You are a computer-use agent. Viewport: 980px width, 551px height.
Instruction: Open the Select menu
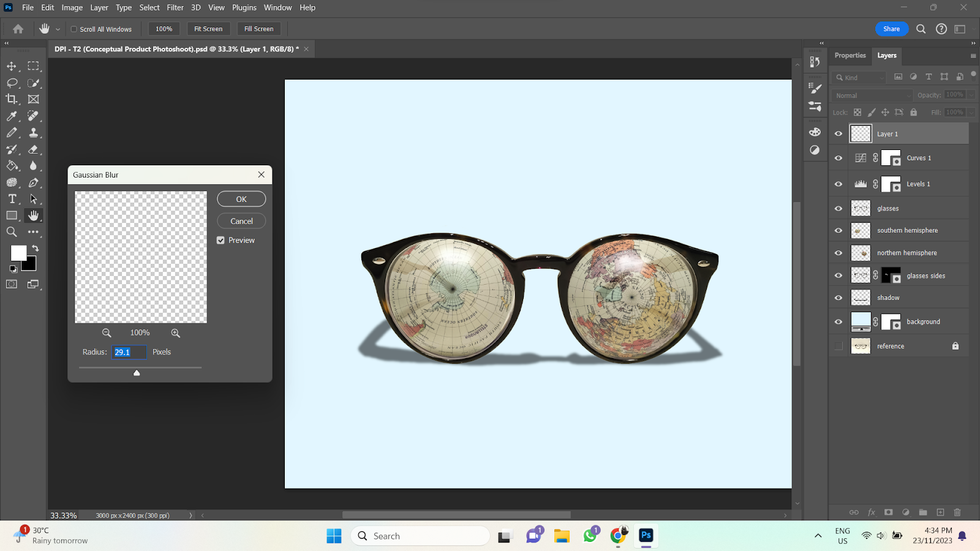149,7
